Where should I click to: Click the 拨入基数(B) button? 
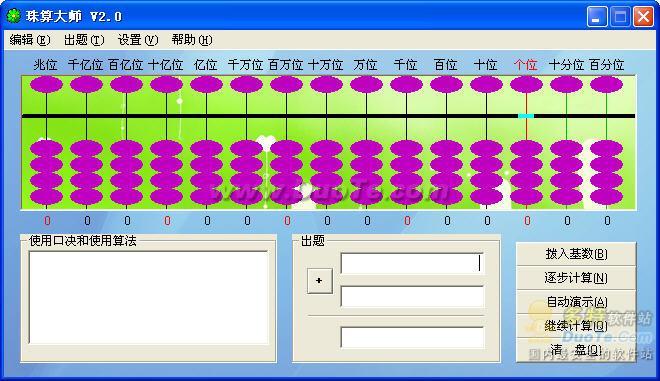click(576, 254)
